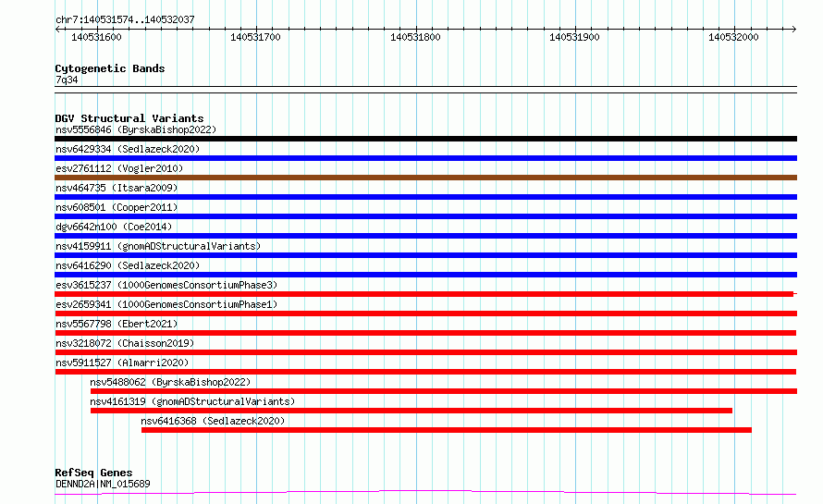This screenshot has height=504, width=823.
Task: Click the 140531800 ruler label
Action: 415,37
